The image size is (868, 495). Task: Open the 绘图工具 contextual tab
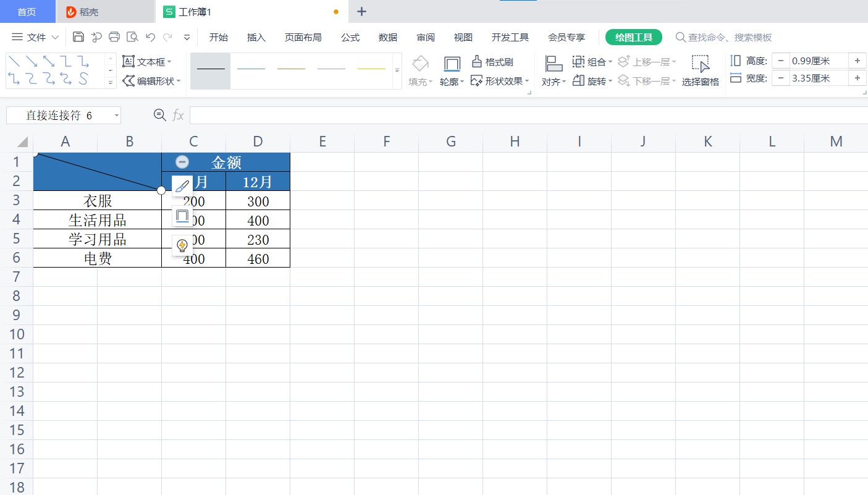(x=633, y=37)
